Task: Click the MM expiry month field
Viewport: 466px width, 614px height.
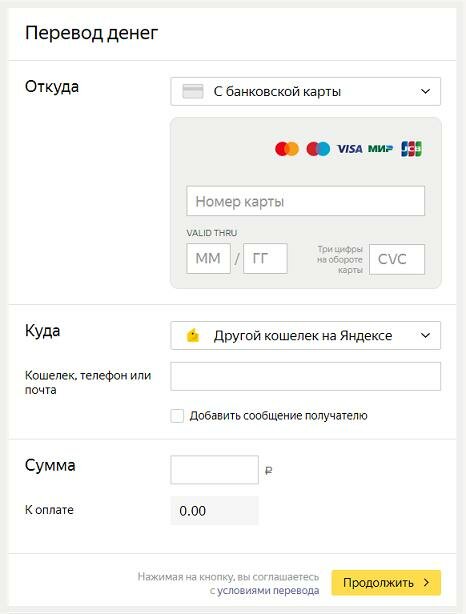Action: pyautogui.click(x=208, y=258)
